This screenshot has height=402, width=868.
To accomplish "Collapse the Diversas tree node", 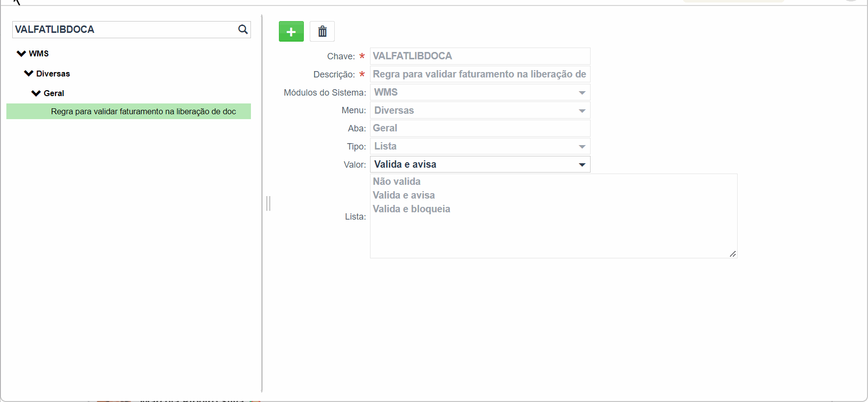I will 28,74.
